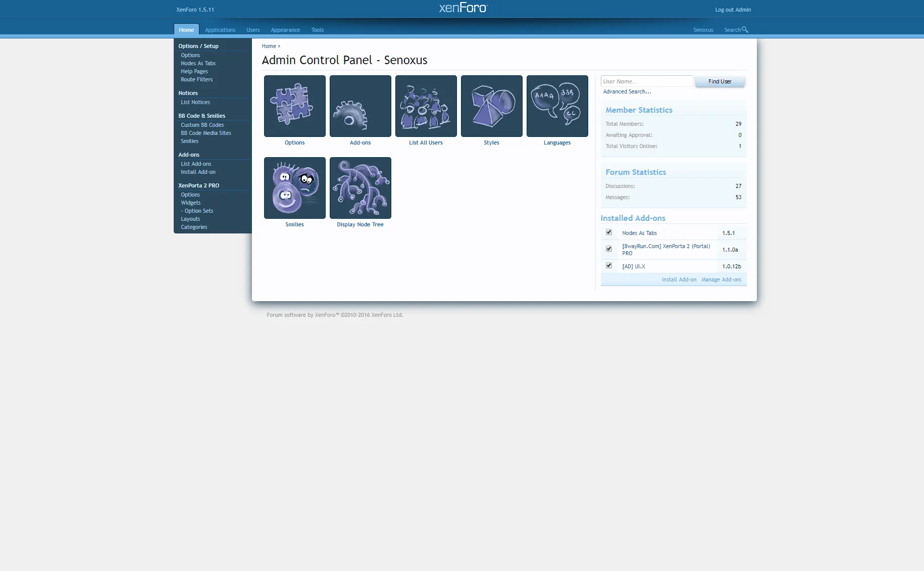The width and height of the screenshot is (924, 571).
Task: Open the Languages speech bubbles icon
Action: point(557,106)
